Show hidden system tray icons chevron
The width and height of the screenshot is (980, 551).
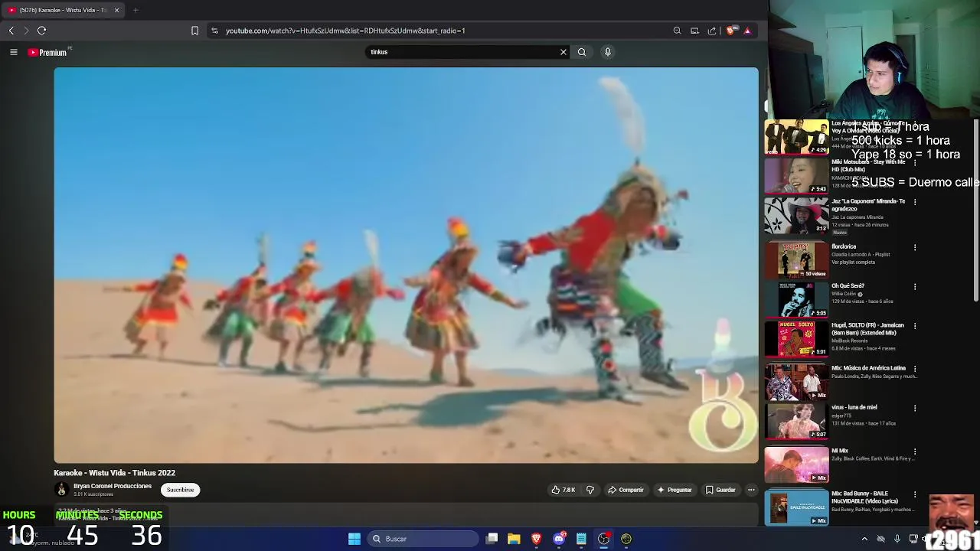point(864,539)
